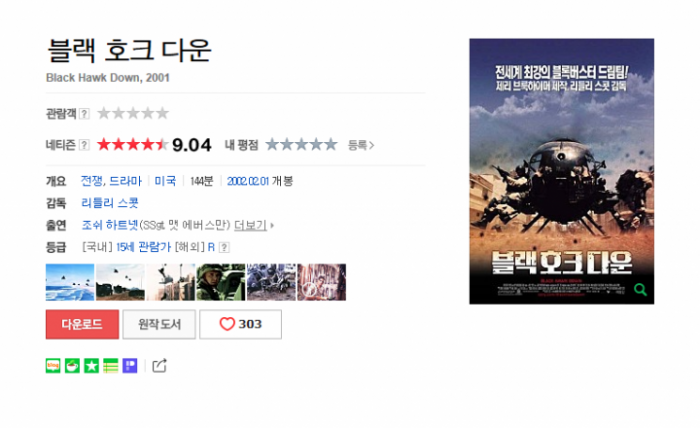Expand cast list with 더보기

[x=250, y=225]
